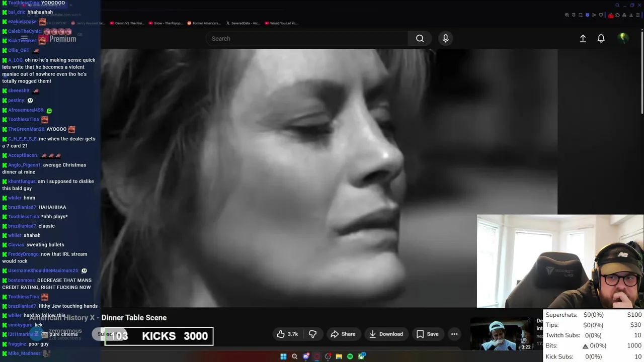Open the browser easy setup menu icon
The width and height of the screenshot is (644, 362).
(x=638, y=15)
